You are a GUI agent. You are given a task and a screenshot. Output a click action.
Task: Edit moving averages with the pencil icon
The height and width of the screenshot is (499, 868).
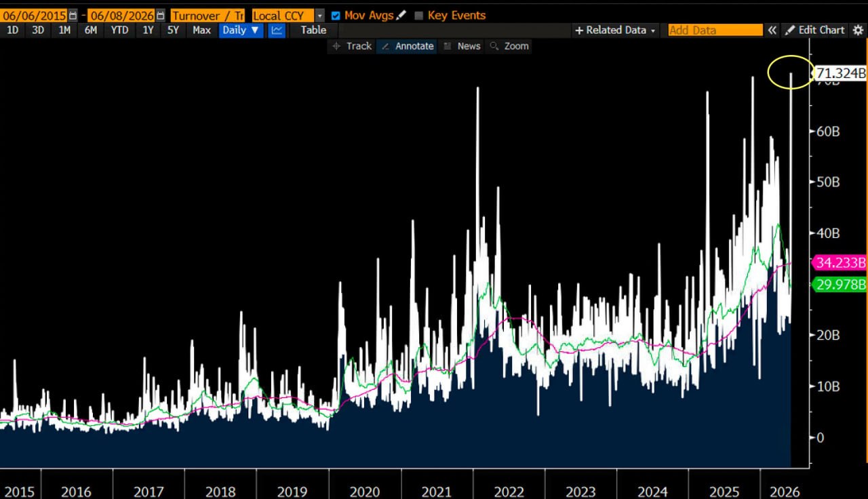tap(401, 15)
